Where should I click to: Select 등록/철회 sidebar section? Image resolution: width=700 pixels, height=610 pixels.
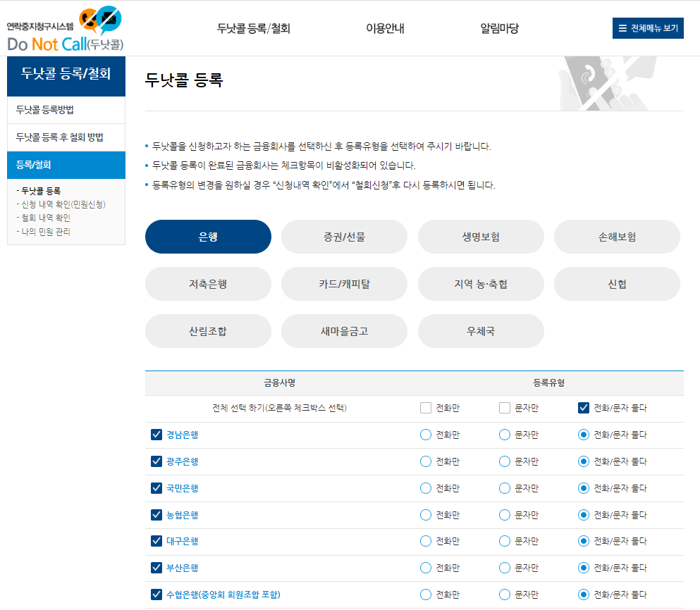pyautogui.click(x=66, y=165)
